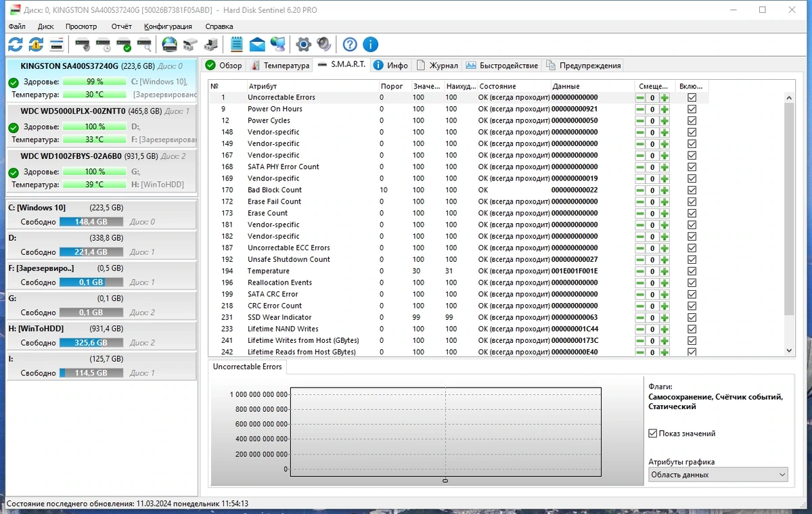This screenshot has height=514, width=812.
Task: Open the Отчёт menu
Action: pos(122,26)
